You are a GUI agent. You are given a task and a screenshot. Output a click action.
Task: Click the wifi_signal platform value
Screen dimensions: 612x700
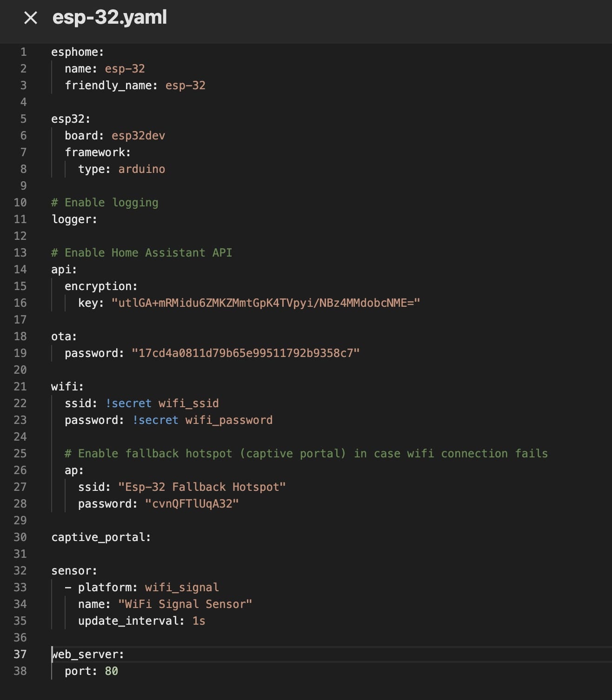(181, 588)
